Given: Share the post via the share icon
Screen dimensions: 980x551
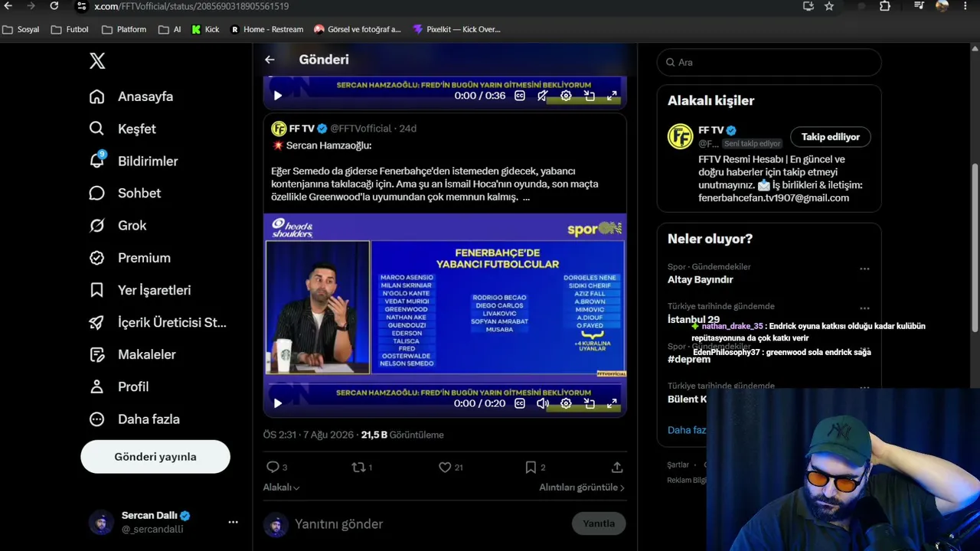Looking at the screenshot, I should [617, 467].
